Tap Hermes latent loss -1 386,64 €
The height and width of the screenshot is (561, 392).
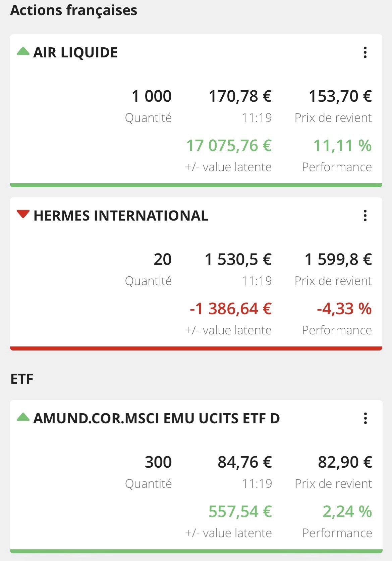click(x=230, y=309)
